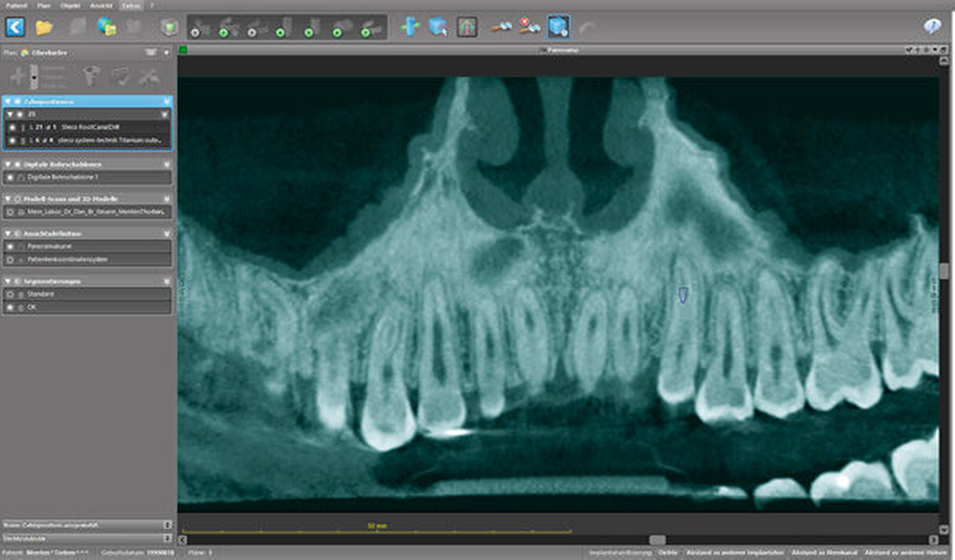The image size is (955, 560).
Task: Click the blue 3D cube with cursor icon
Action: click(x=438, y=27)
